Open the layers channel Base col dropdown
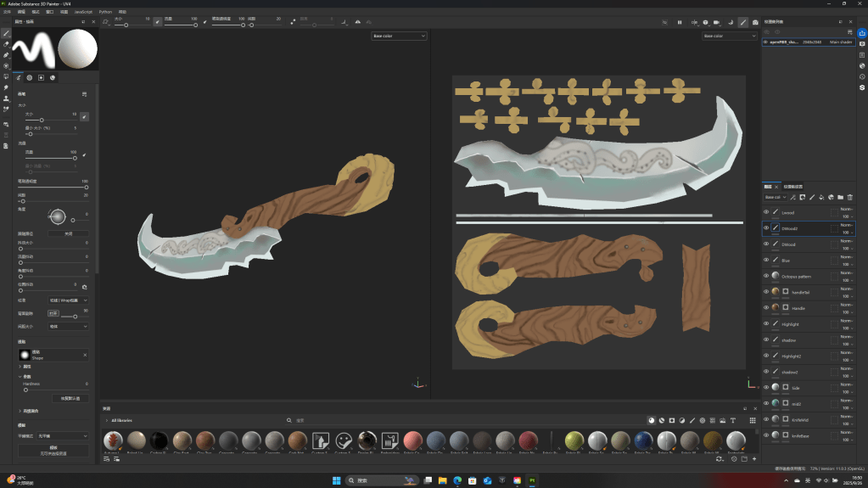This screenshot has width=868, height=488. click(774, 197)
